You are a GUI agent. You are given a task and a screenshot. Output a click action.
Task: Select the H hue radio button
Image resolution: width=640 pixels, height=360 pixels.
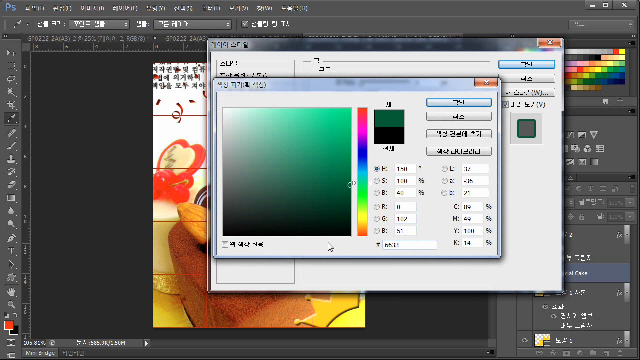[x=377, y=169]
